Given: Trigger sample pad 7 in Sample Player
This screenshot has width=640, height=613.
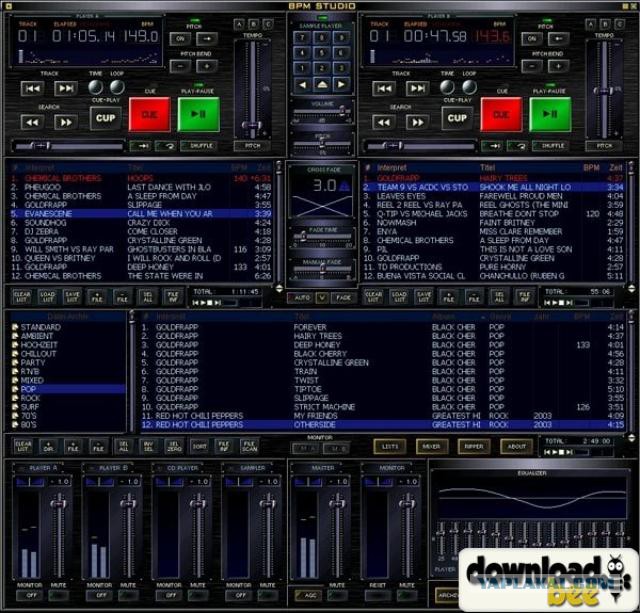Looking at the screenshot, I should coord(302,38).
